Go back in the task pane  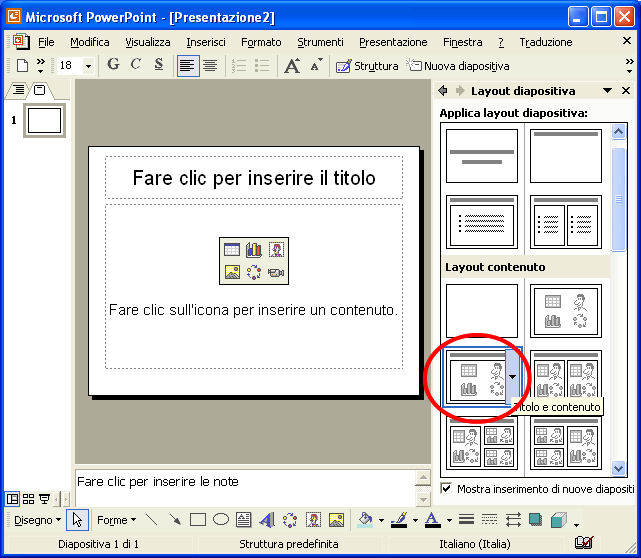tap(443, 90)
